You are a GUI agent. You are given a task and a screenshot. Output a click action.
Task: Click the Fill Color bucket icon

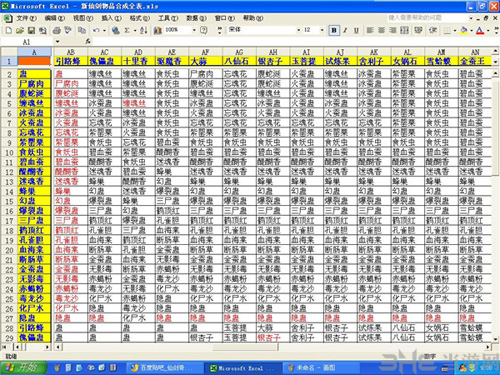464,31
